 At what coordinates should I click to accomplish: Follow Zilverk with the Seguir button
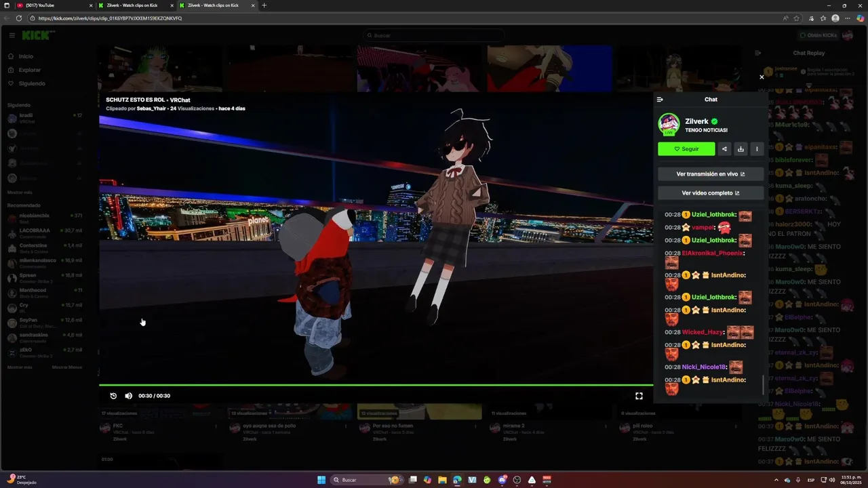coord(686,149)
